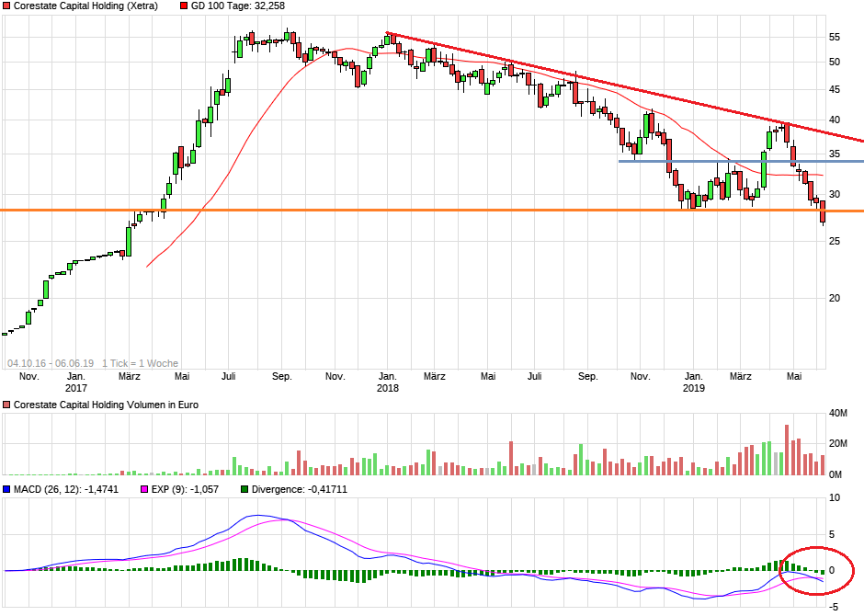Click the '2018' year label on time axis
864x616 pixels.
click(387, 388)
